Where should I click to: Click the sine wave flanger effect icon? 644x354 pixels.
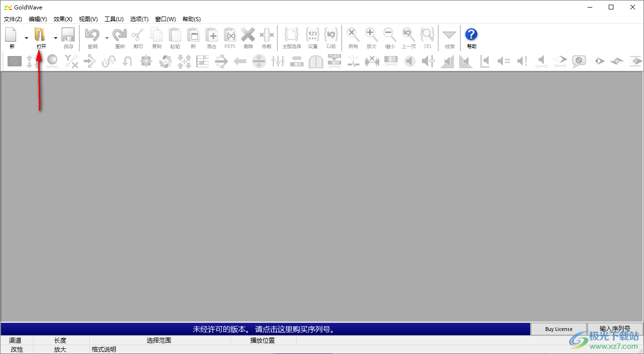coord(109,61)
